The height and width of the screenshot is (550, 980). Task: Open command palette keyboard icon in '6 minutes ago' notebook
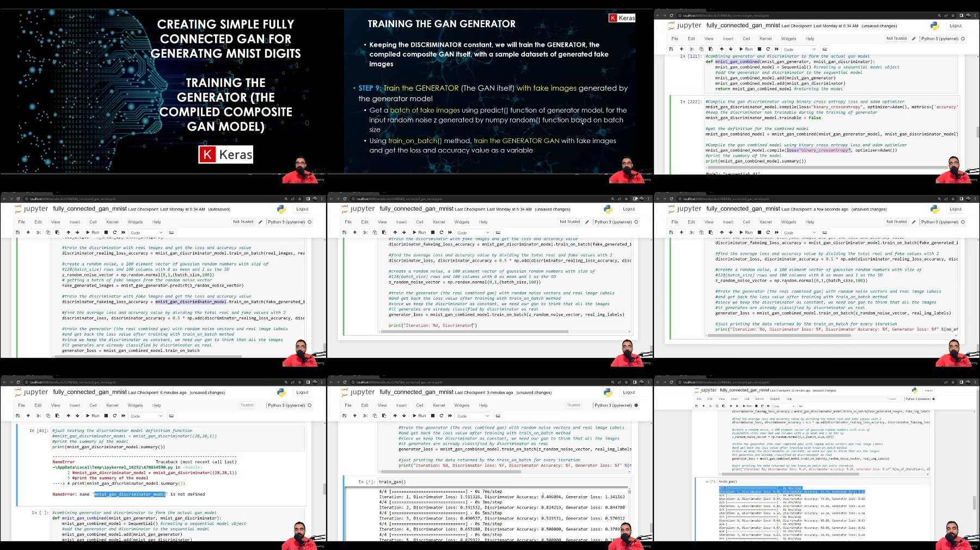pyautogui.click(x=171, y=416)
